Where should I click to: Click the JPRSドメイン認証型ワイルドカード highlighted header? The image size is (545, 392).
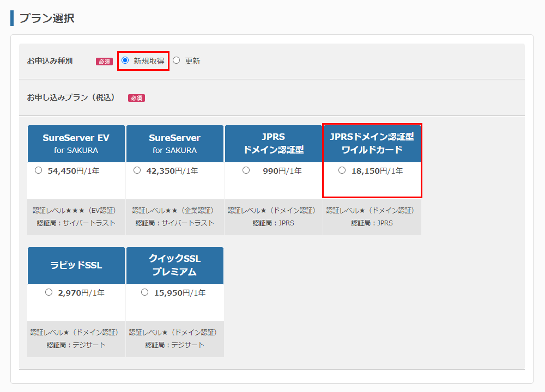point(372,143)
